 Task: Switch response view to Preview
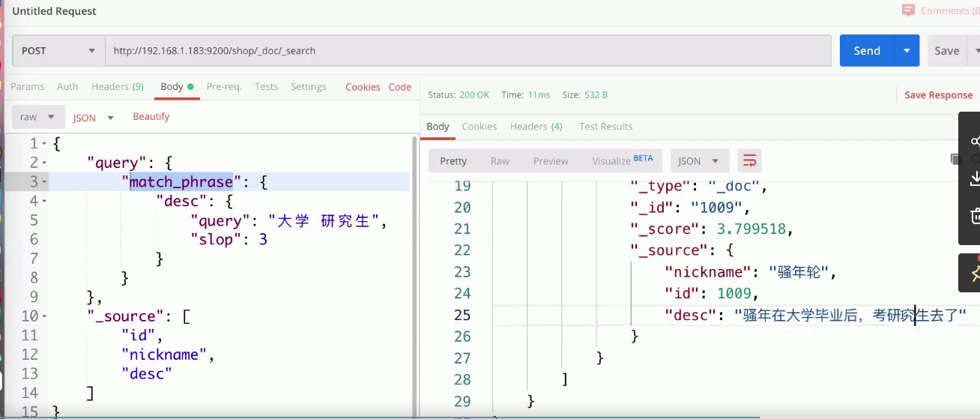(551, 160)
